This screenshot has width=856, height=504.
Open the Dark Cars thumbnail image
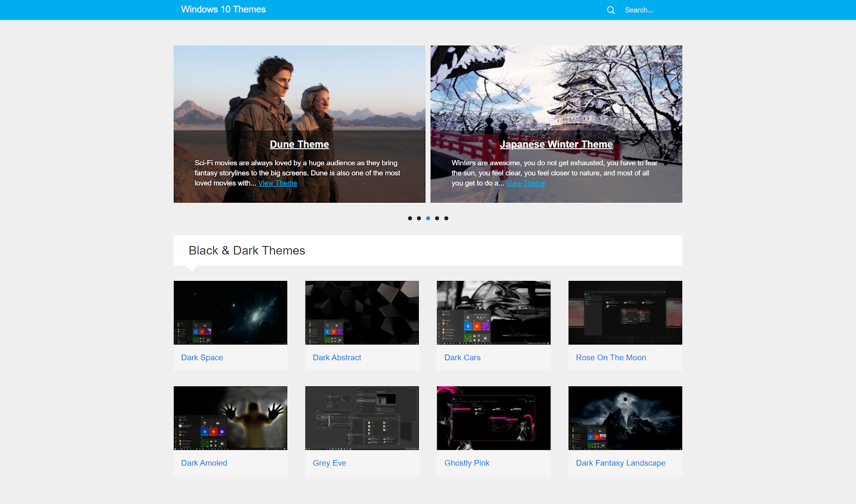pyautogui.click(x=494, y=312)
